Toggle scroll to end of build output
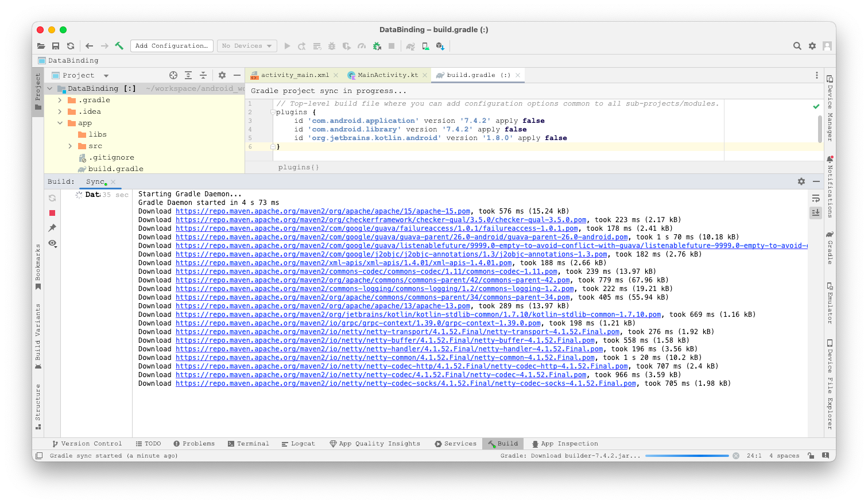 tap(816, 213)
